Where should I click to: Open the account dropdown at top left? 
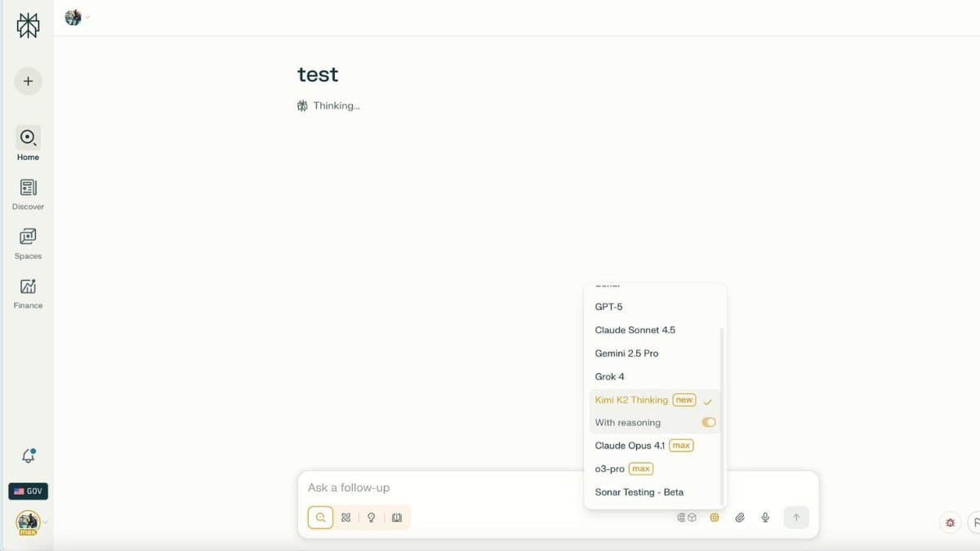click(x=77, y=17)
